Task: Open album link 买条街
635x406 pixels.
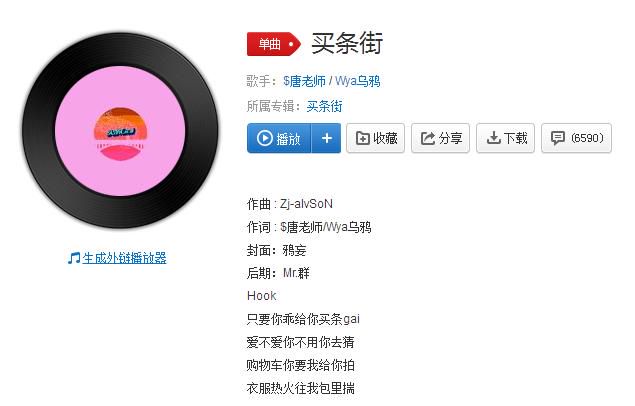Action: (324, 106)
